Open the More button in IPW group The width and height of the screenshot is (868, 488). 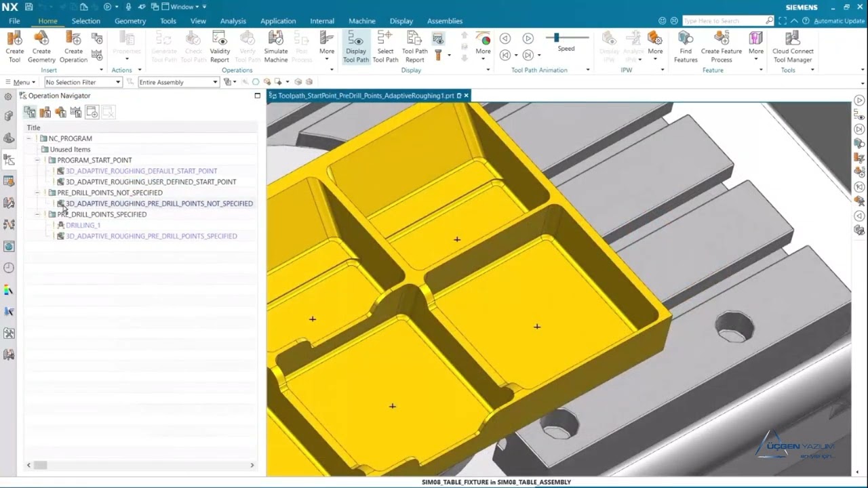click(x=655, y=46)
